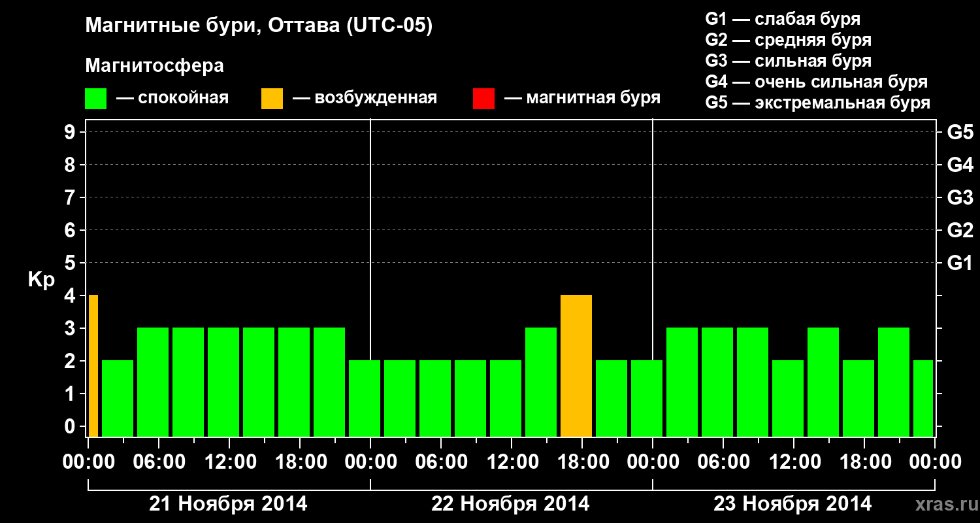The width and height of the screenshot is (980, 523).
Task: Click the right-axis 'G4' level label
Action: click(x=960, y=165)
